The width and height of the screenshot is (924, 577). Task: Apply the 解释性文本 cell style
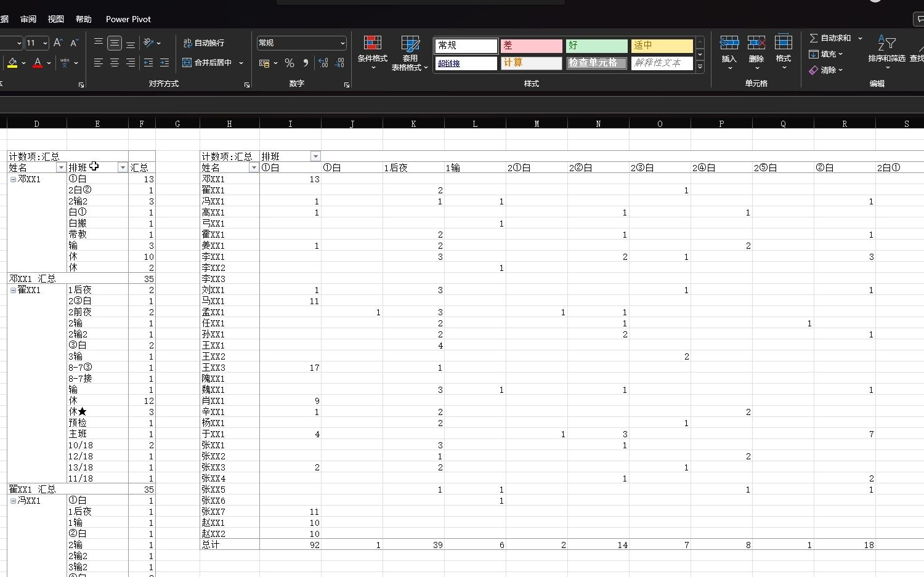662,63
